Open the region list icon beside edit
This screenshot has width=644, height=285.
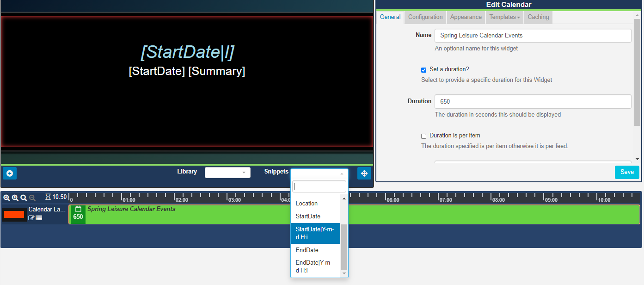coord(39,218)
